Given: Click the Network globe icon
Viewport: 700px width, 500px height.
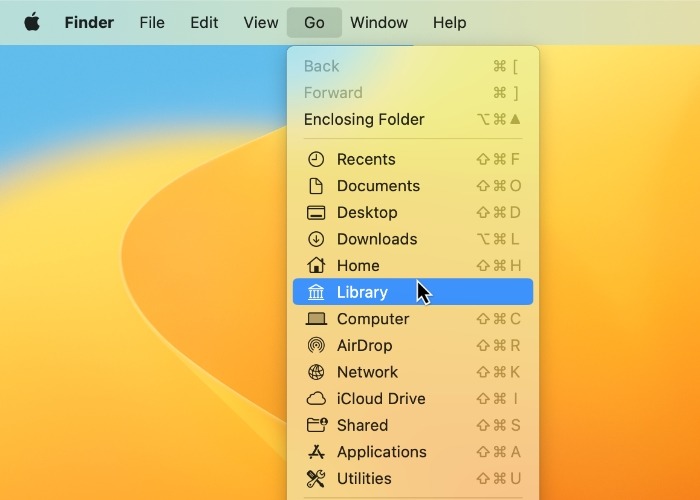Looking at the screenshot, I should pyautogui.click(x=316, y=372).
